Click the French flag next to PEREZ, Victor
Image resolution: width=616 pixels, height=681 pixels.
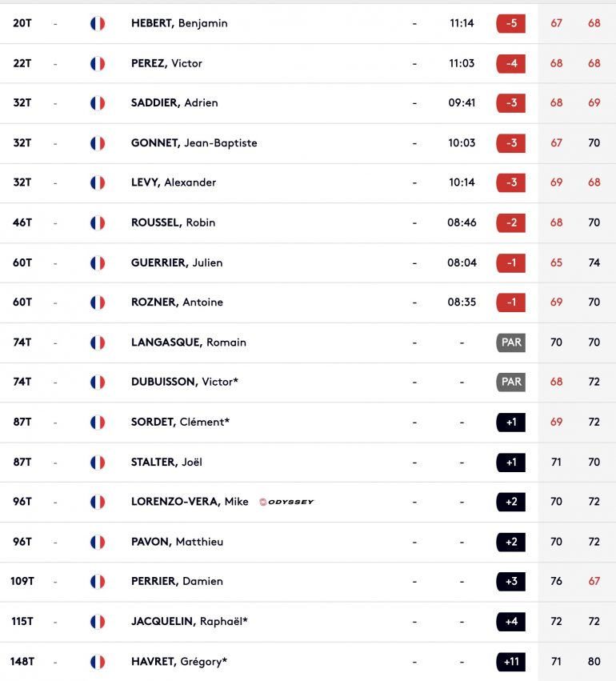(98, 63)
